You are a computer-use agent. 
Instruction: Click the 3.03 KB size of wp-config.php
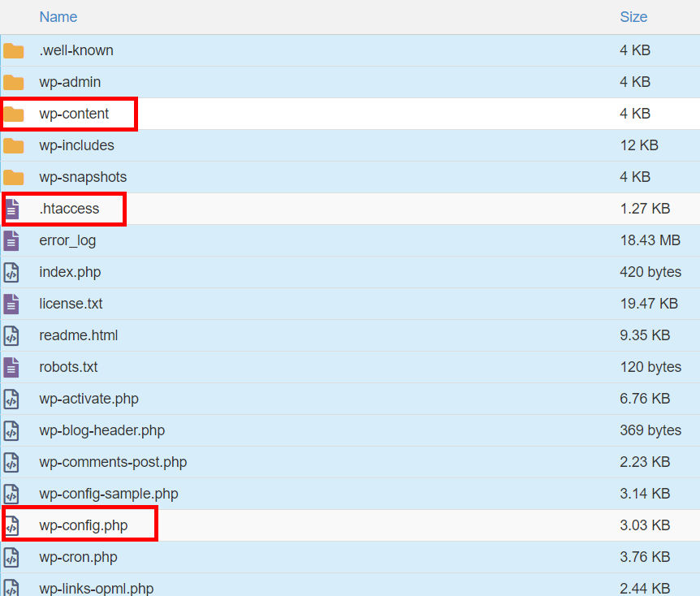click(x=645, y=525)
